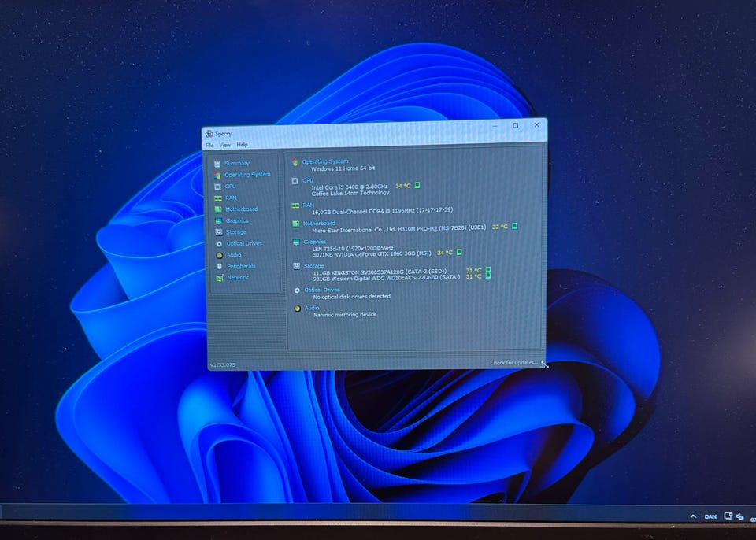Open the File menu
756x540 pixels.
point(209,145)
